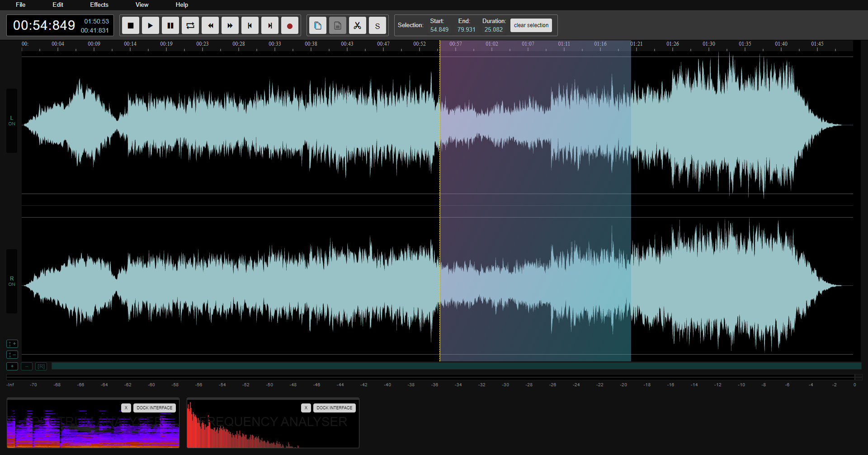Click the current time display 00:54:849
Screen dimensions: 868x455
point(44,25)
